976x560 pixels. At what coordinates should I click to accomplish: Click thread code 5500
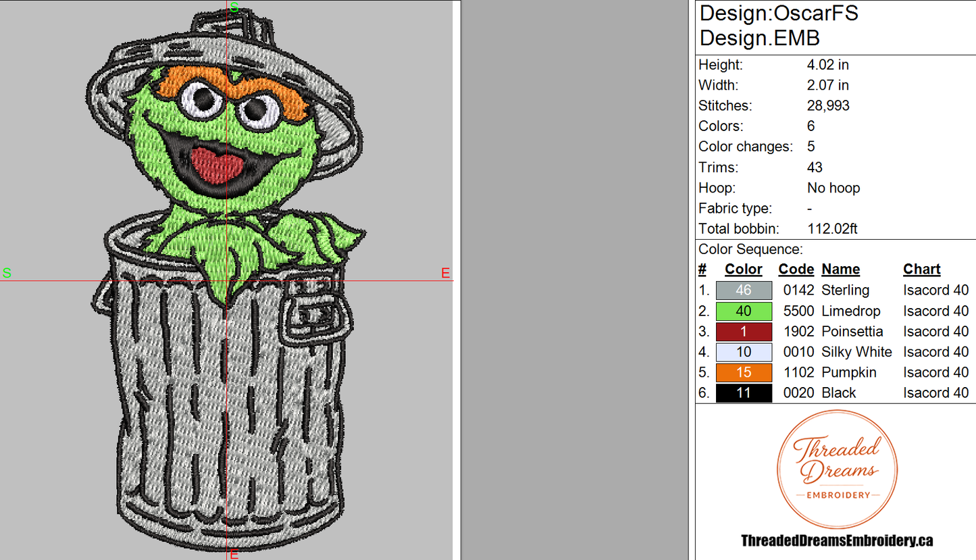coord(798,311)
